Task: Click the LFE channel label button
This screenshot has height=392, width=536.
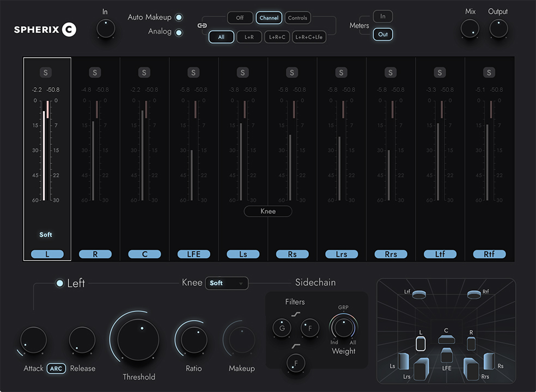Action: coord(193,254)
